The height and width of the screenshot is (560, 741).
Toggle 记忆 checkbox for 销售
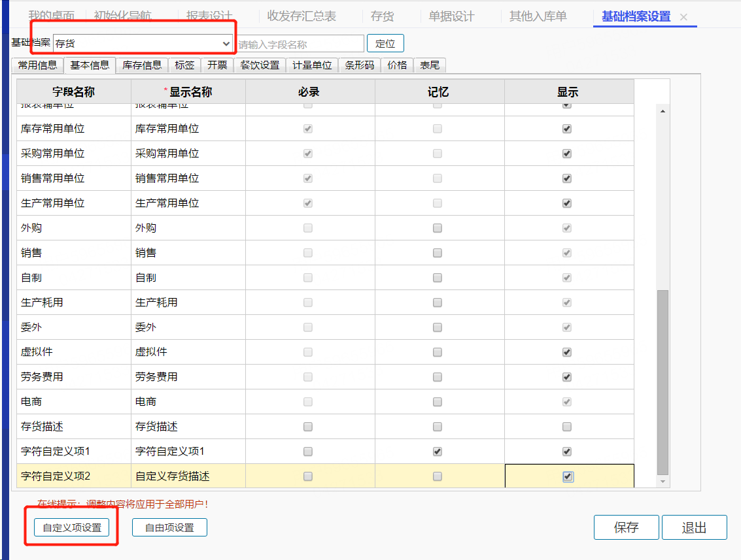[438, 253]
